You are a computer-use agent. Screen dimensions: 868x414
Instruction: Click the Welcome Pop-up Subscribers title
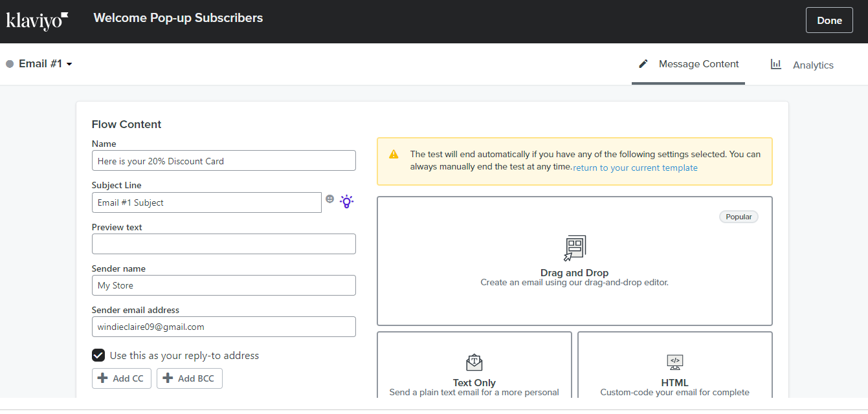(x=178, y=17)
